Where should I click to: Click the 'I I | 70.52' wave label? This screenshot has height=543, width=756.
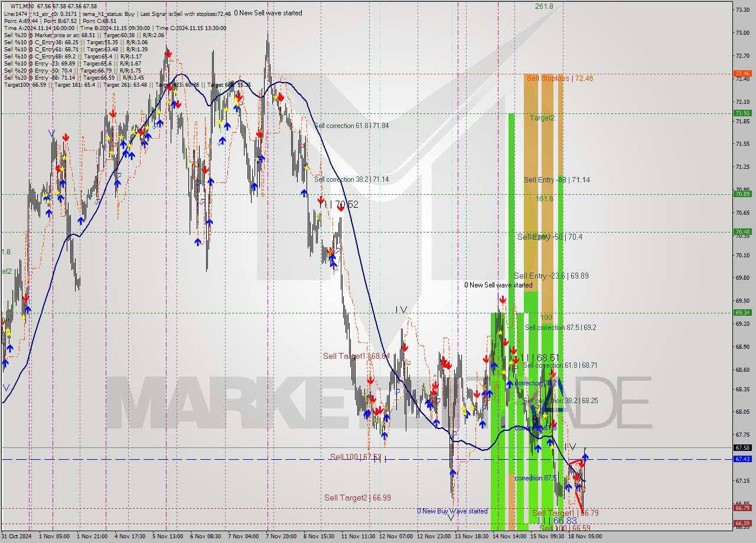click(x=338, y=205)
